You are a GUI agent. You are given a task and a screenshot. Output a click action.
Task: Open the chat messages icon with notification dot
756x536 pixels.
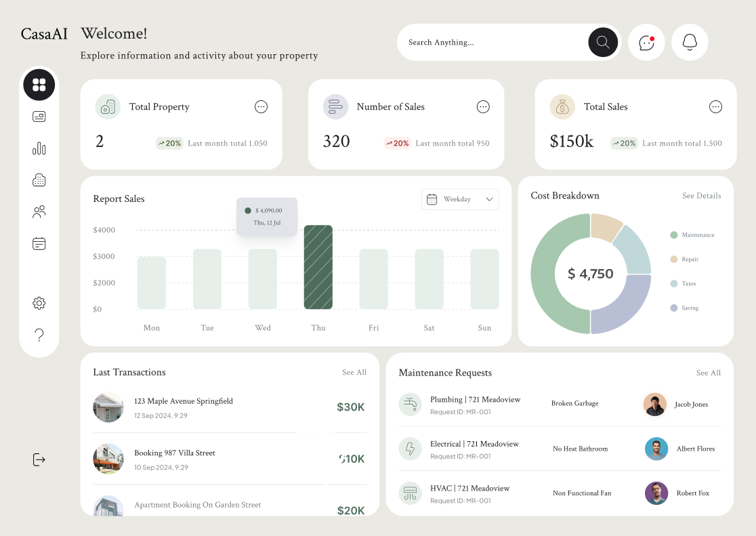[646, 42]
